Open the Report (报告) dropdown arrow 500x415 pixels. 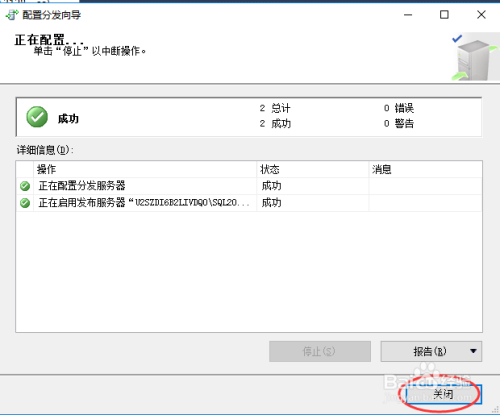click(473, 351)
